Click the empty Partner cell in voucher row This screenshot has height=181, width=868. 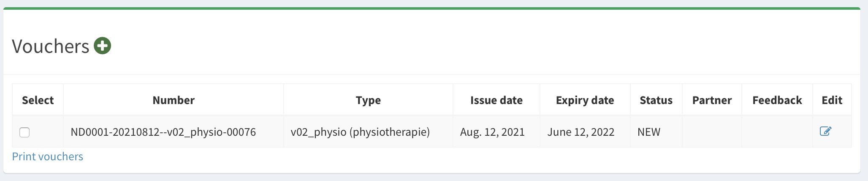coord(712,132)
